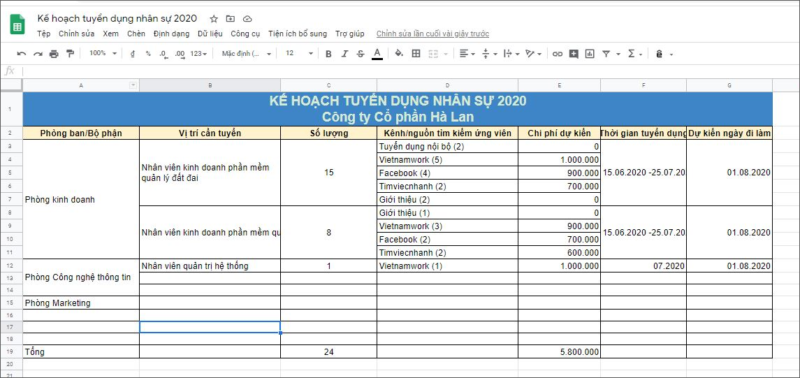Increase decimal places
Image resolution: width=800 pixels, height=378 pixels.
click(x=180, y=54)
